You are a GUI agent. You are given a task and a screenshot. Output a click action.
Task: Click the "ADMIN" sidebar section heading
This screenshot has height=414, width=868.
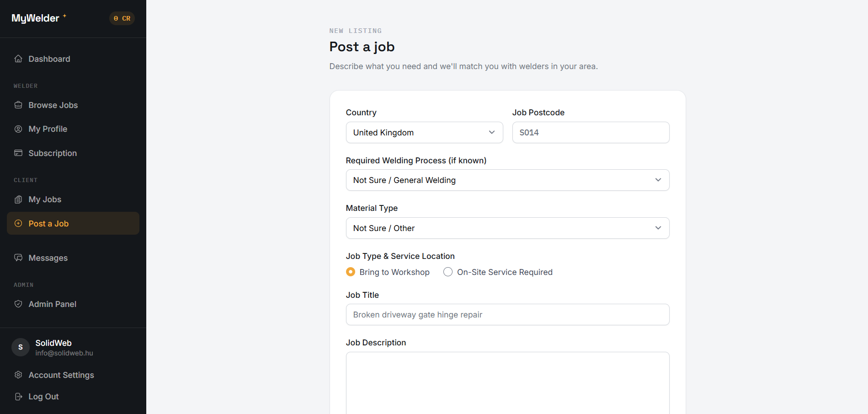tap(24, 285)
